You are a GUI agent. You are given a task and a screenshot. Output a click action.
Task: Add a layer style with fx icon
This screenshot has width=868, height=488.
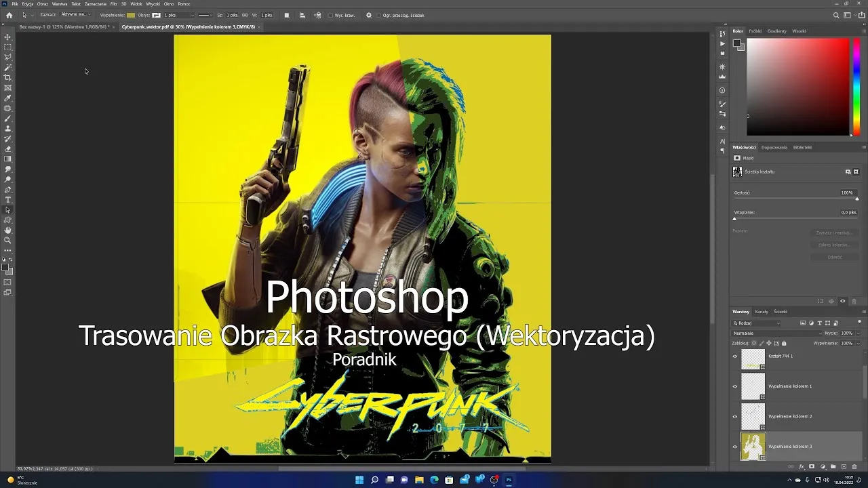[x=802, y=466]
